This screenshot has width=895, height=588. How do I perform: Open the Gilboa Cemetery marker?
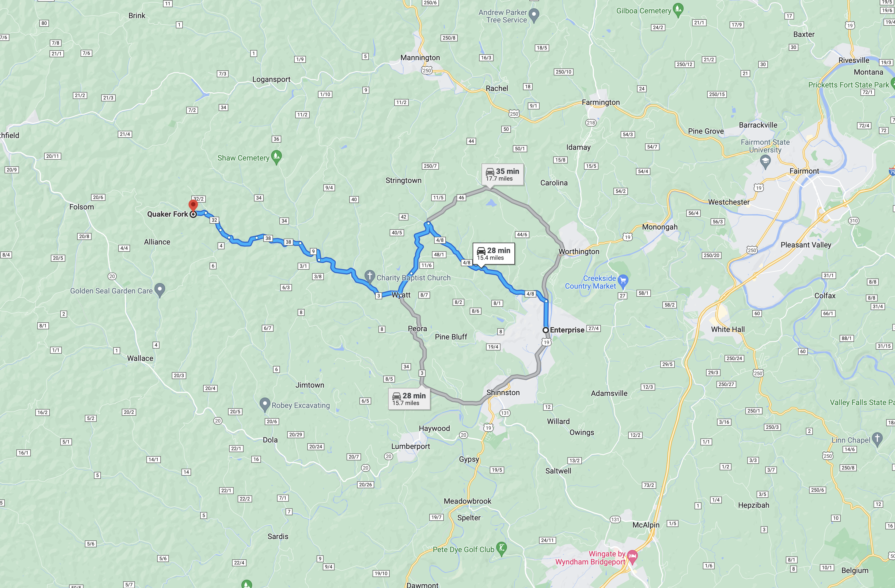click(678, 10)
